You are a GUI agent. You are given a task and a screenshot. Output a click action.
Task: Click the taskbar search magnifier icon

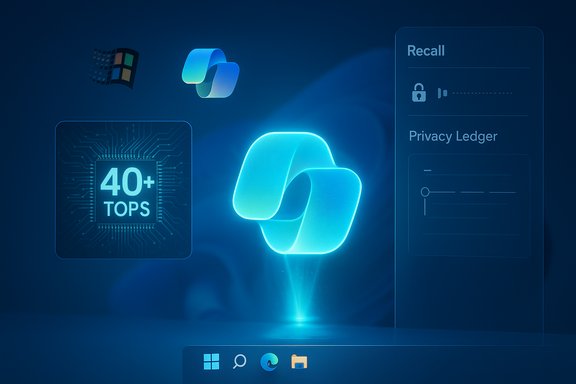(240, 362)
